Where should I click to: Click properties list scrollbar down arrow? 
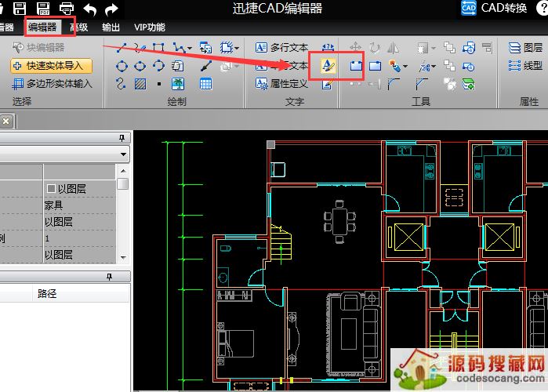[123, 257]
